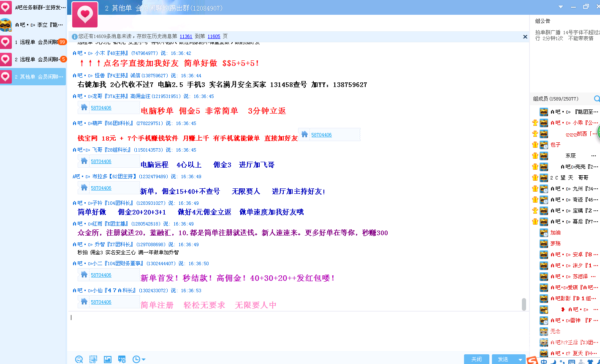600x364 pixels.
Task: Open the soft keyboard tray icon
Action: (x=571, y=361)
